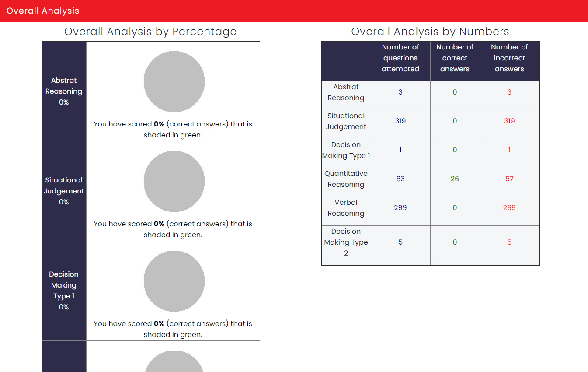This screenshot has height=372, width=588.
Task: Select the Overall Analysis by Numbers heading
Action: click(430, 32)
